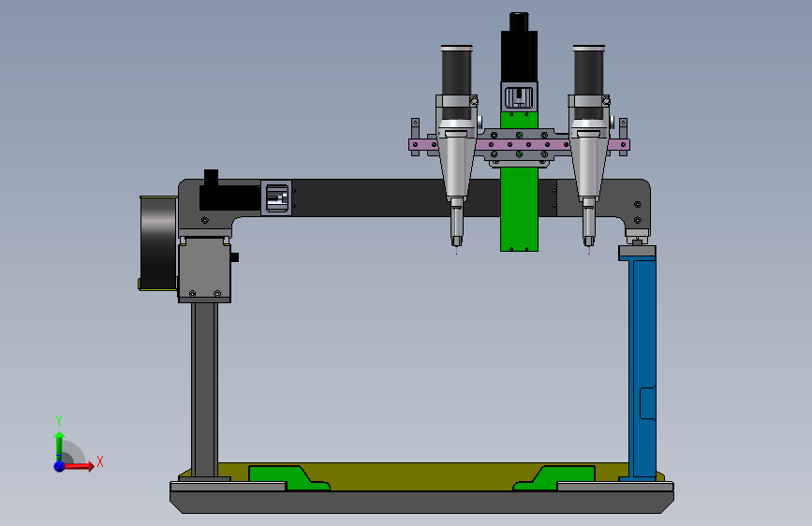Select the large black disc on left side
The height and width of the screenshot is (526, 812).
[157, 242]
